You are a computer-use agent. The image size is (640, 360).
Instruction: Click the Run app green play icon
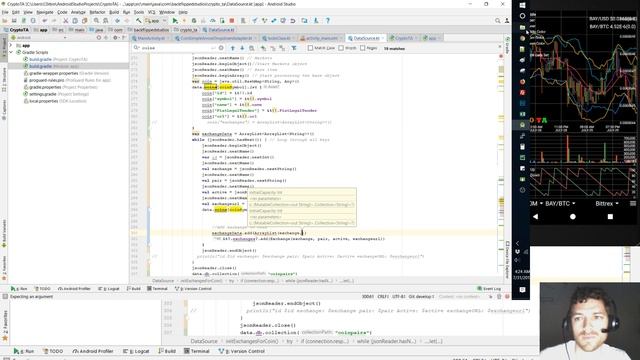tap(175, 20)
